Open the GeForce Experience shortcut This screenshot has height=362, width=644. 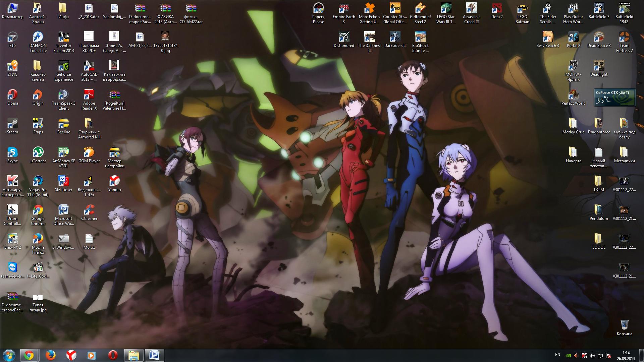[63, 66]
